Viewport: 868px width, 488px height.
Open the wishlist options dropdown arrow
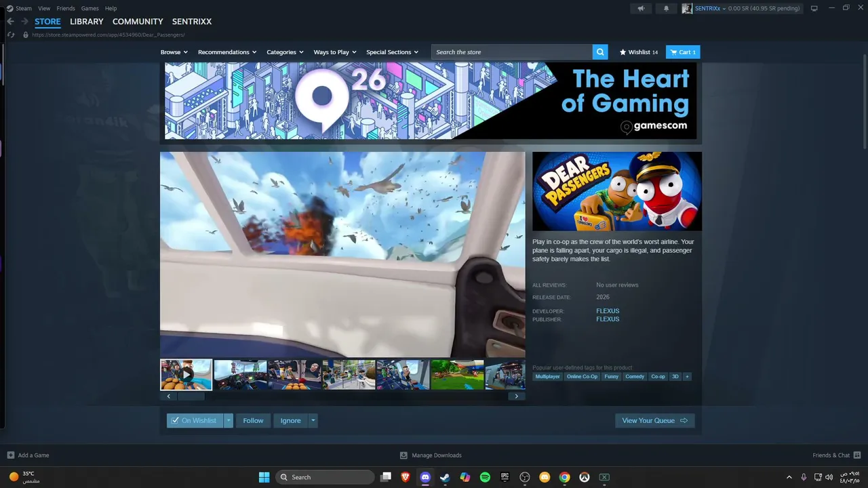[x=229, y=421]
